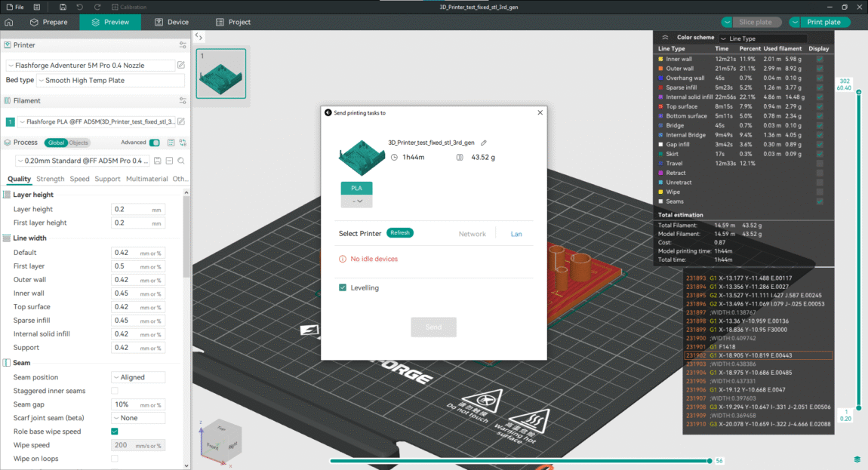Open printer settings sliders icon in Printer header
This screenshot has height=470, width=868.
[x=183, y=45]
